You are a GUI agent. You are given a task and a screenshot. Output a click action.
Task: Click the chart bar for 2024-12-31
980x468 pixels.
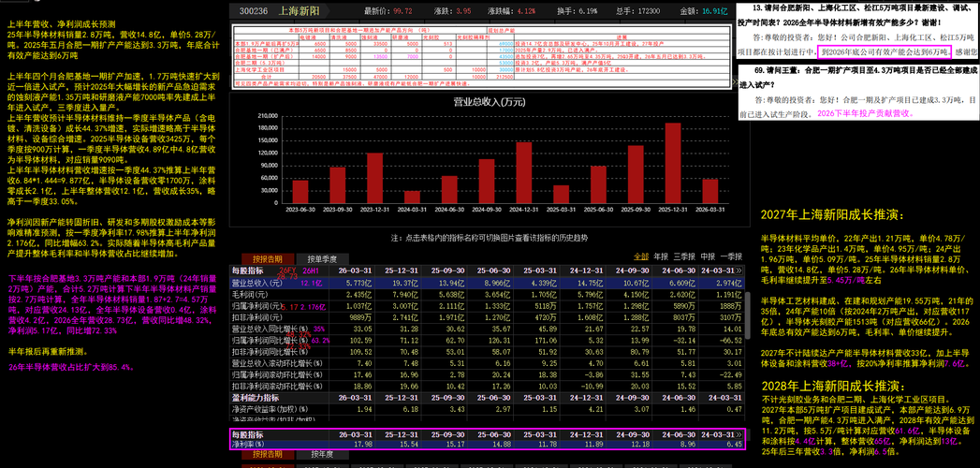tap(524, 172)
